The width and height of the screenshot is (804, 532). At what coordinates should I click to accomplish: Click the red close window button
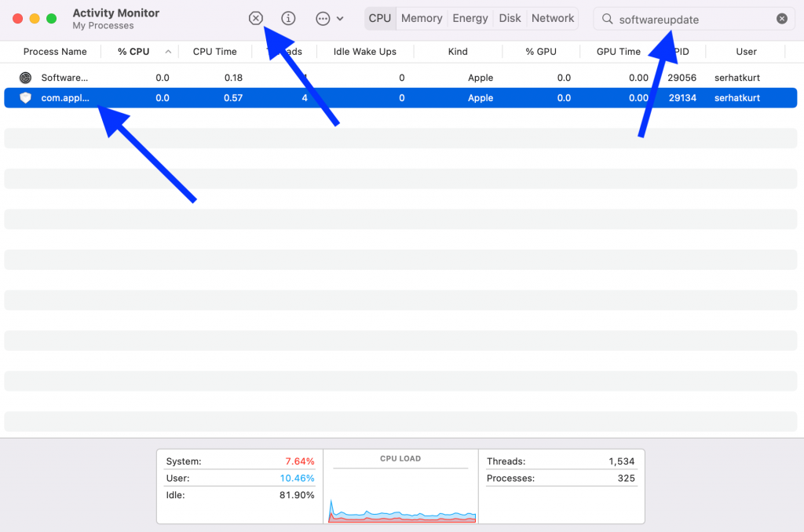17,19
